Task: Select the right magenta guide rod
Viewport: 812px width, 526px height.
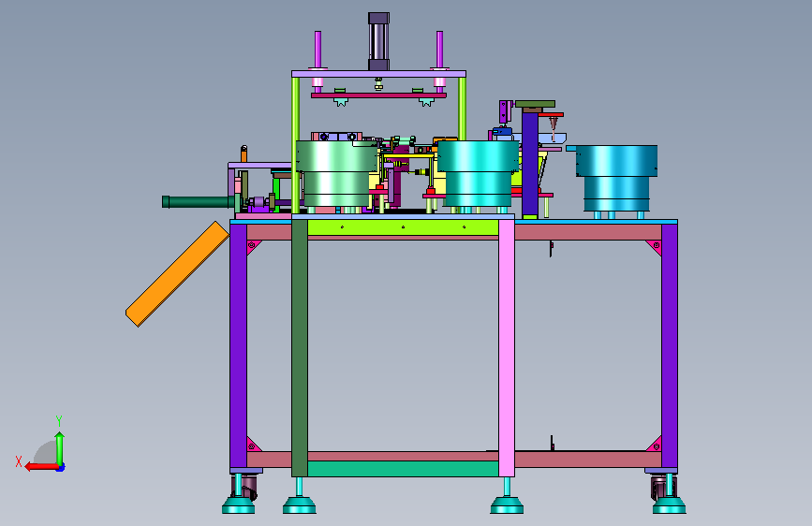Action: (x=439, y=50)
